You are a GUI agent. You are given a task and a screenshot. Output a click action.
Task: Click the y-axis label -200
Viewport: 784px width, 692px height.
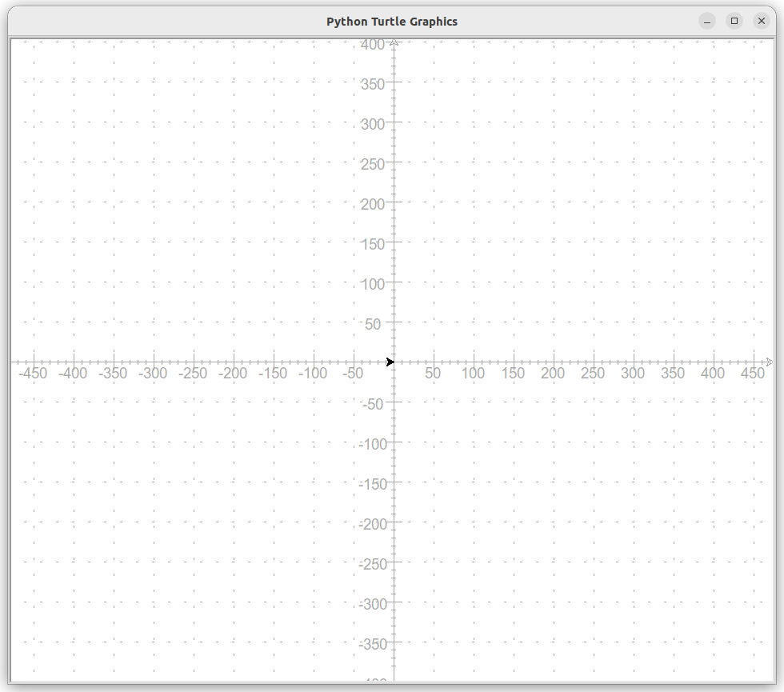(x=373, y=524)
